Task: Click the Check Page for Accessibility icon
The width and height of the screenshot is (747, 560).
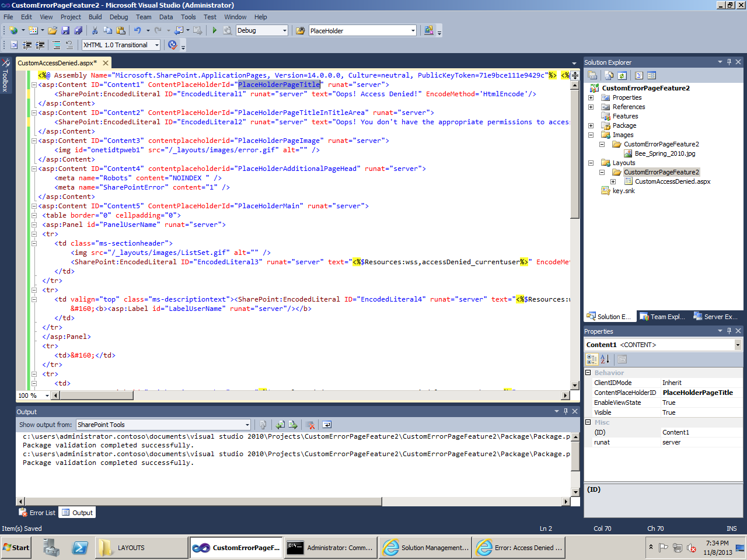Action: pos(172,45)
